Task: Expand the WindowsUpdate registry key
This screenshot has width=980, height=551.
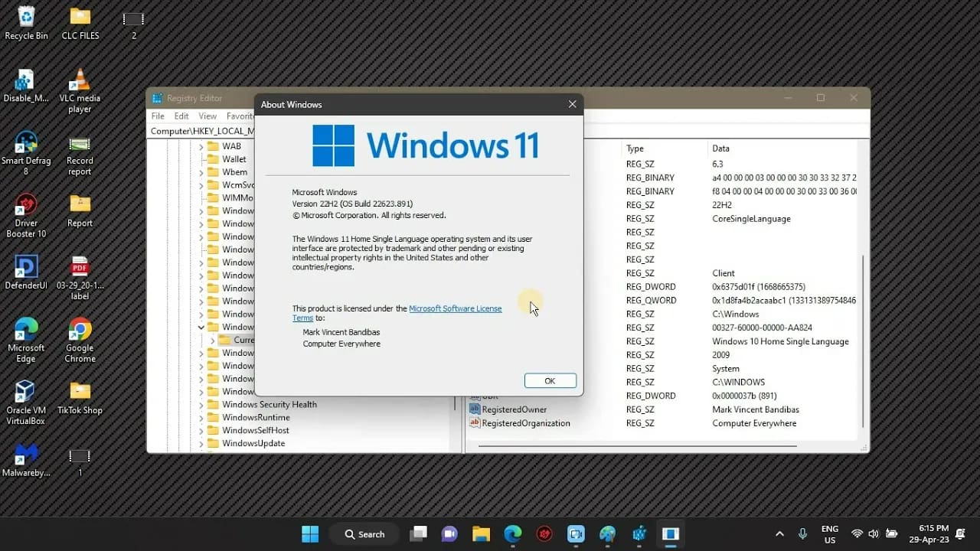Action: [201, 443]
